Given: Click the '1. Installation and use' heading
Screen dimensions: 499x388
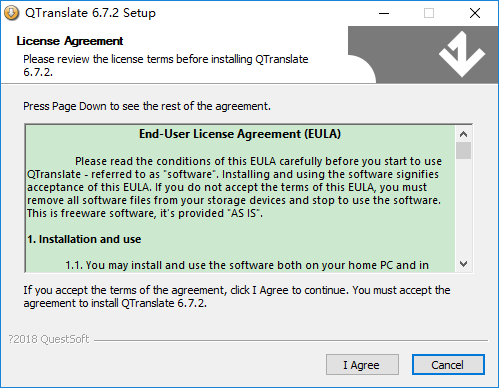Looking at the screenshot, I should click(84, 239).
